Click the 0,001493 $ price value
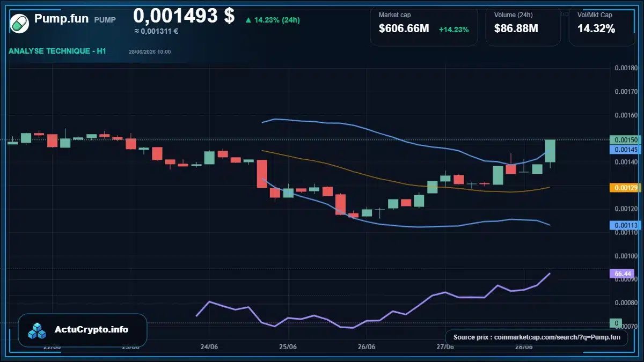The height and width of the screenshot is (362, 644). [x=184, y=16]
